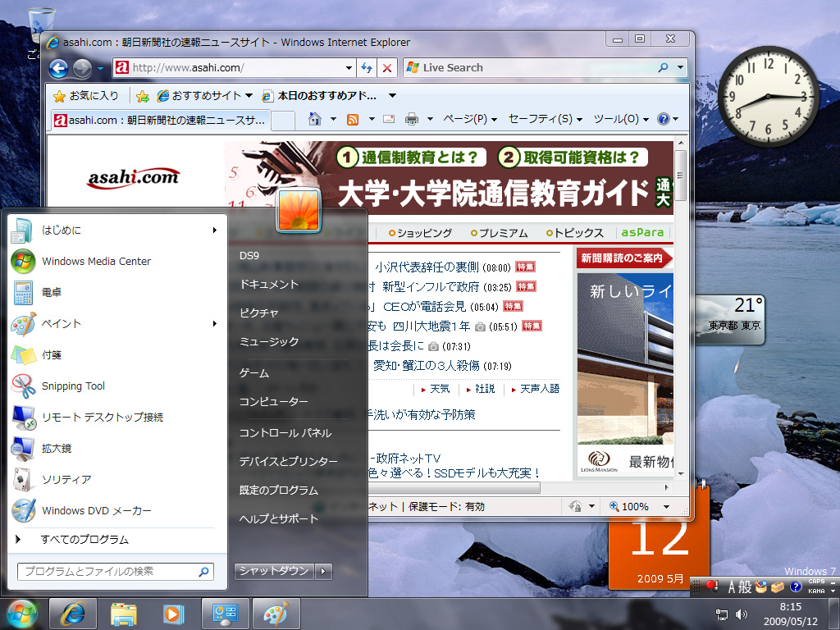Click the Print icon in IE toolbar
The image size is (840, 630).
pos(412,119)
